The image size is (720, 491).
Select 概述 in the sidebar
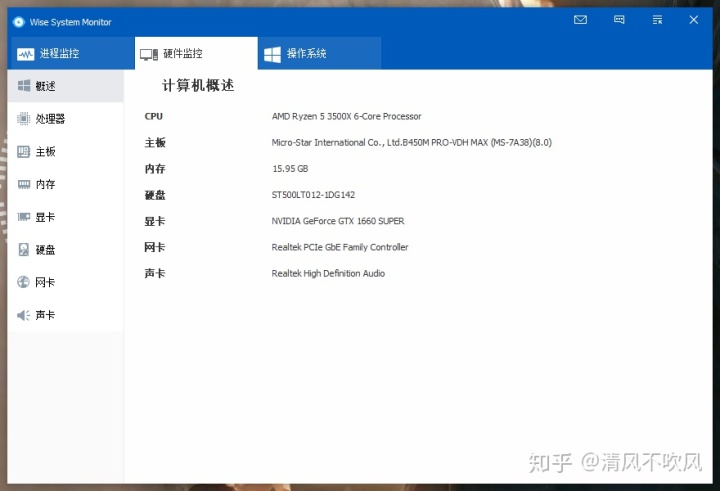pos(66,86)
